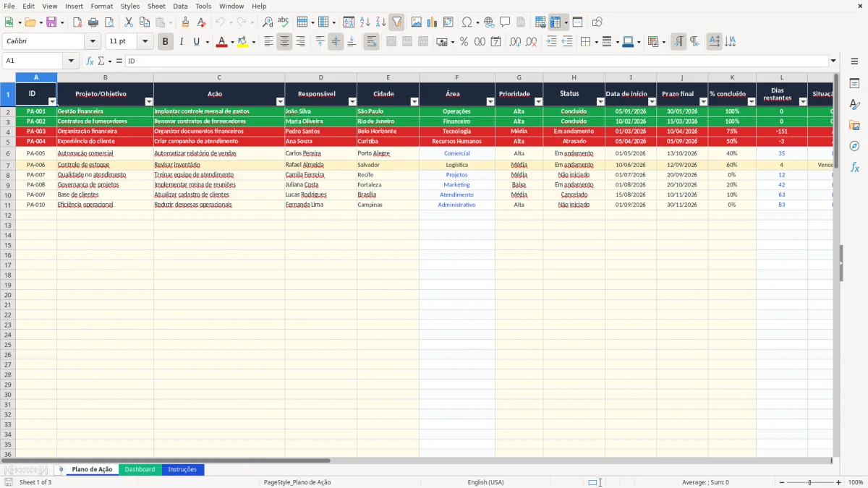Toggle Bold formatting
This screenshot has height=488, width=868.
coord(165,42)
